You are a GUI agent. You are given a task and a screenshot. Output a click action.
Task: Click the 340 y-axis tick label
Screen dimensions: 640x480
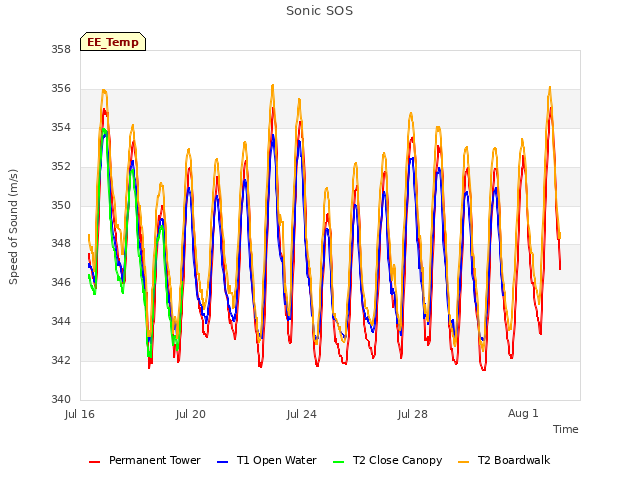(61, 399)
